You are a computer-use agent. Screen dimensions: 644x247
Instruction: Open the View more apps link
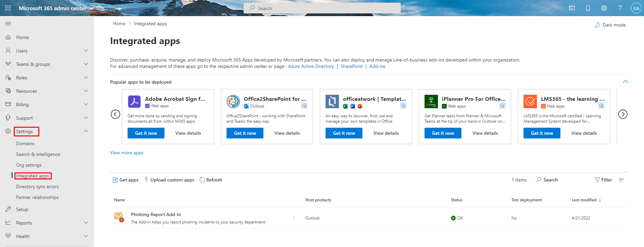pos(127,153)
